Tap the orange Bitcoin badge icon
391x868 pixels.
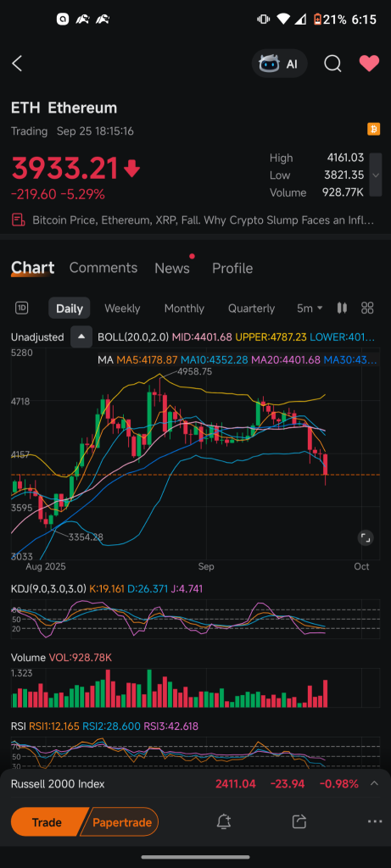coord(374,130)
